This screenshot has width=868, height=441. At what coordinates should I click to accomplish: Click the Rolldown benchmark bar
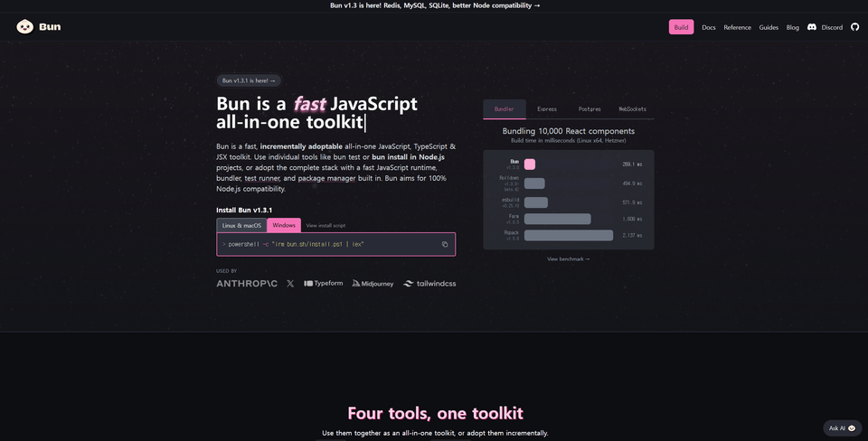(534, 183)
